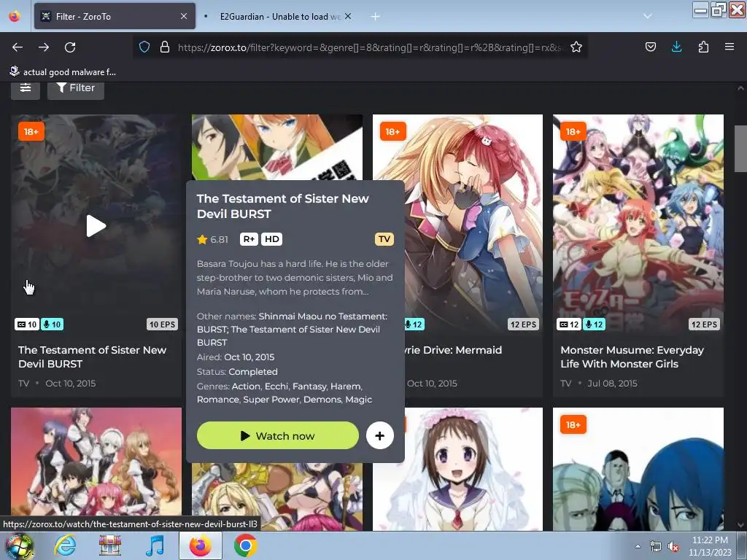Click the 18+ badge on Monster Musume
The image size is (747, 560).
point(573,131)
